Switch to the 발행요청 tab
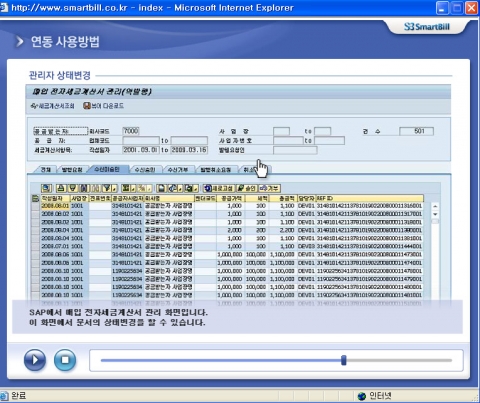The width and height of the screenshot is (480, 403). click(72, 170)
